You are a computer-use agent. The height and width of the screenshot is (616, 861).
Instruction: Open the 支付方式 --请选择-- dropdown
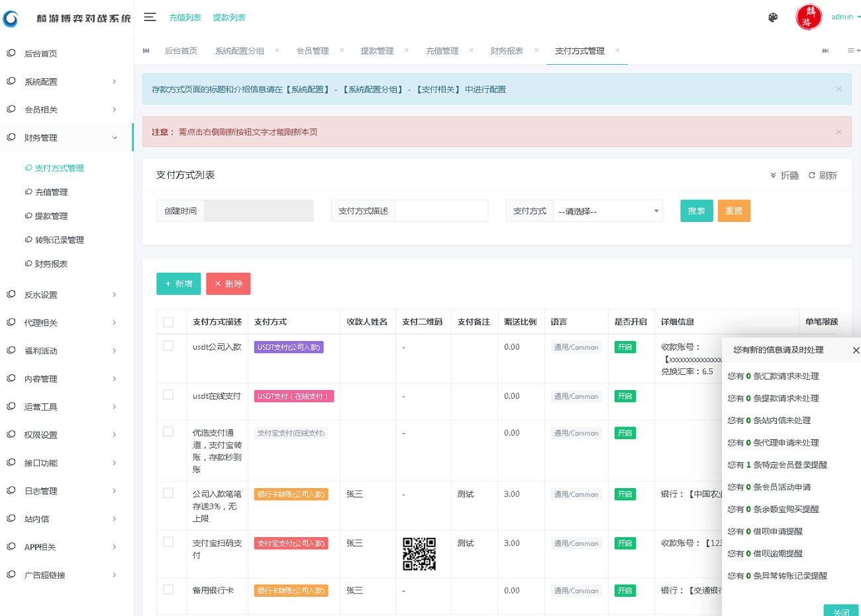coord(607,211)
